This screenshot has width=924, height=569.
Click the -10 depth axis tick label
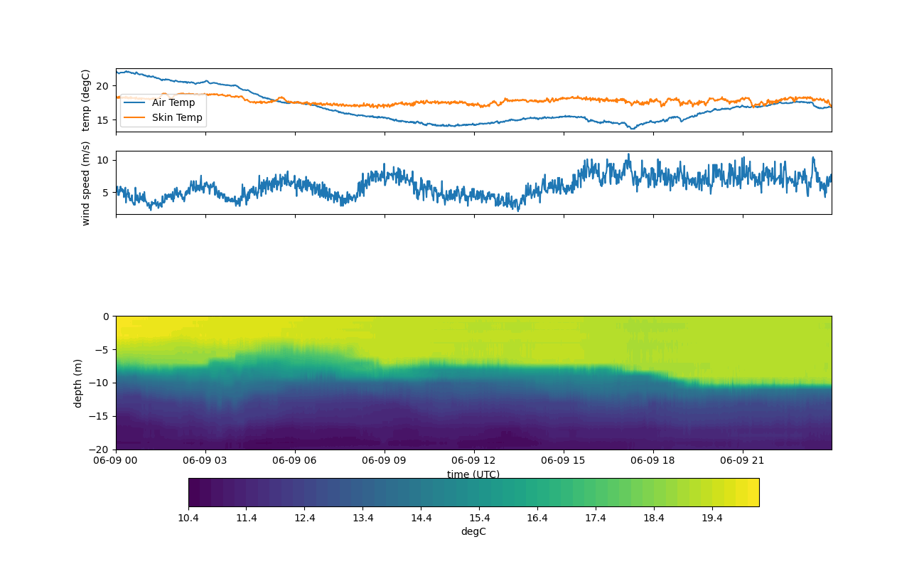(x=101, y=383)
